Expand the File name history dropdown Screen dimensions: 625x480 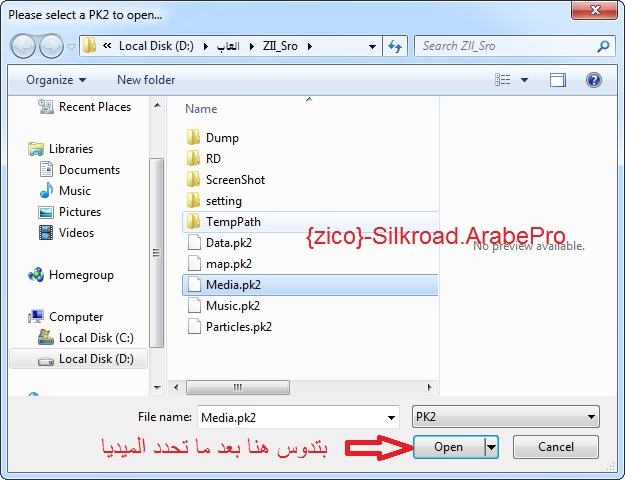pyautogui.click(x=391, y=417)
